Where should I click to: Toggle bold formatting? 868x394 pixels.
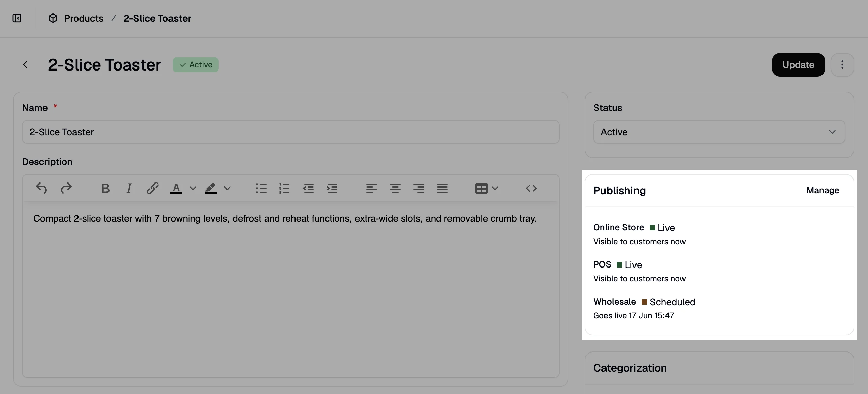pos(105,188)
